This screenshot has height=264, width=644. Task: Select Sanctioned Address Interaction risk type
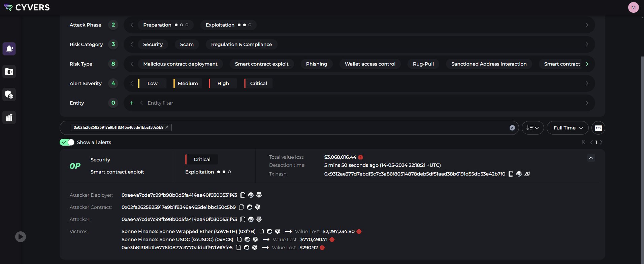point(489,64)
